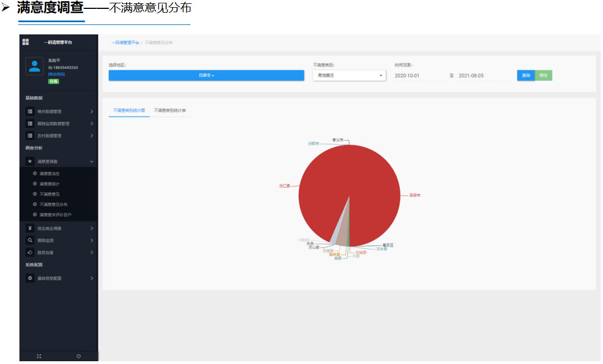Click the magnifier icon next to 跟踪监测

pyautogui.click(x=30, y=240)
